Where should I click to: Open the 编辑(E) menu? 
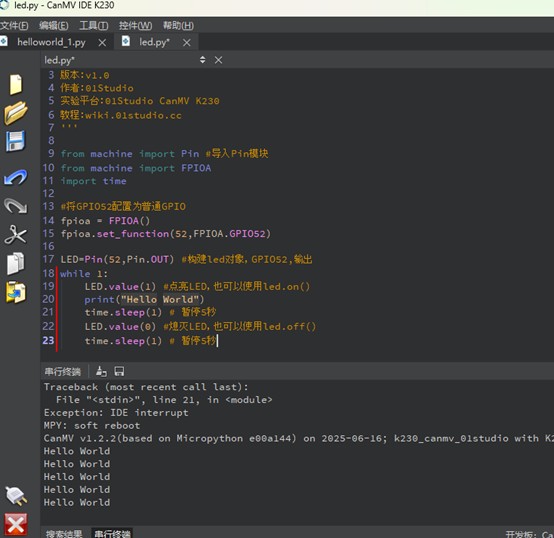tap(54, 25)
